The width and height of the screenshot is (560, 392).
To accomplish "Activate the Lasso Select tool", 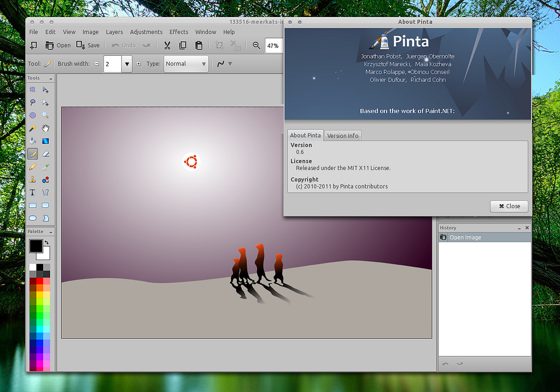I will (x=32, y=102).
